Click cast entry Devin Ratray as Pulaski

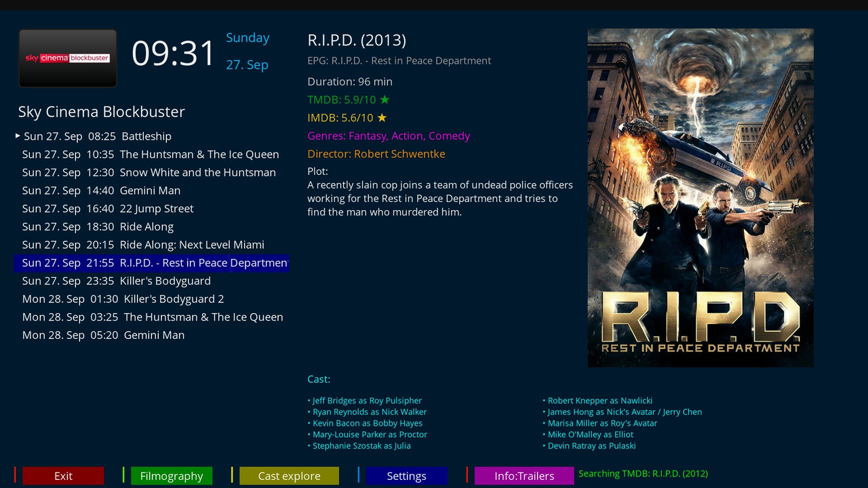coord(589,446)
